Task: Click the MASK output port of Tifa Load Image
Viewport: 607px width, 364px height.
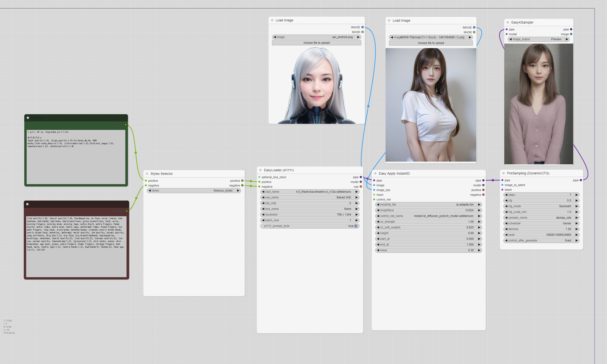Action: tap(474, 32)
